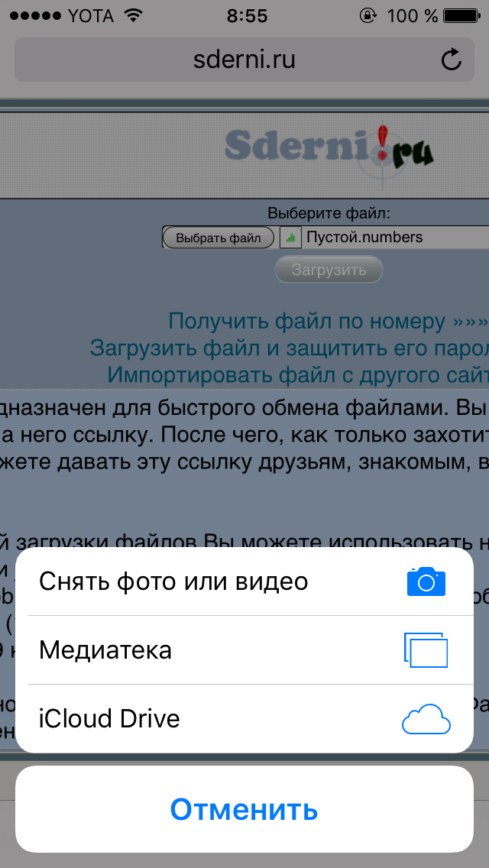Tap the camera icon in the sheet
This screenshot has height=868, width=489.
(426, 581)
